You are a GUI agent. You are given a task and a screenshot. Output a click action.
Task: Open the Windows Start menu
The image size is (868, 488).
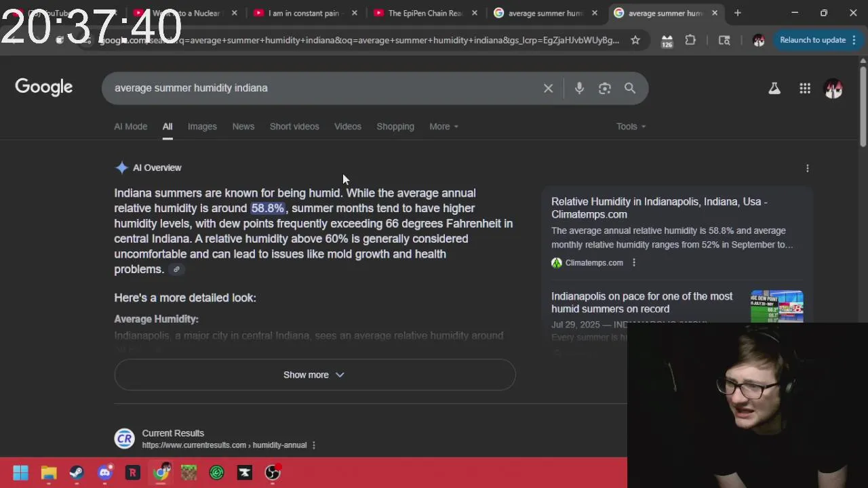tap(20, 472)
